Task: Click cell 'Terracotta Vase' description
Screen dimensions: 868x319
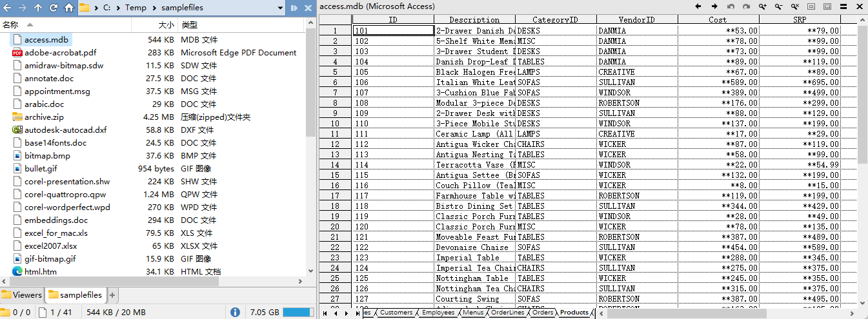Action: [474, 164]
